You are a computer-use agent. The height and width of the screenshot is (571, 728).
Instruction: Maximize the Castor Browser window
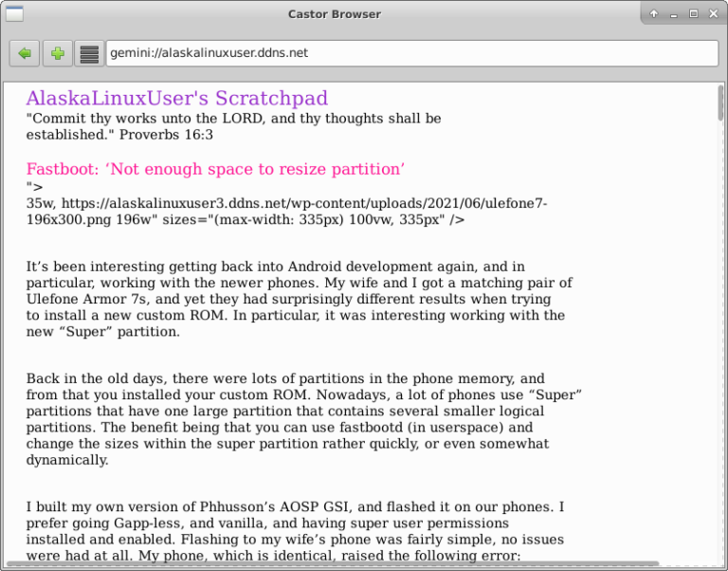pos(693,13)
